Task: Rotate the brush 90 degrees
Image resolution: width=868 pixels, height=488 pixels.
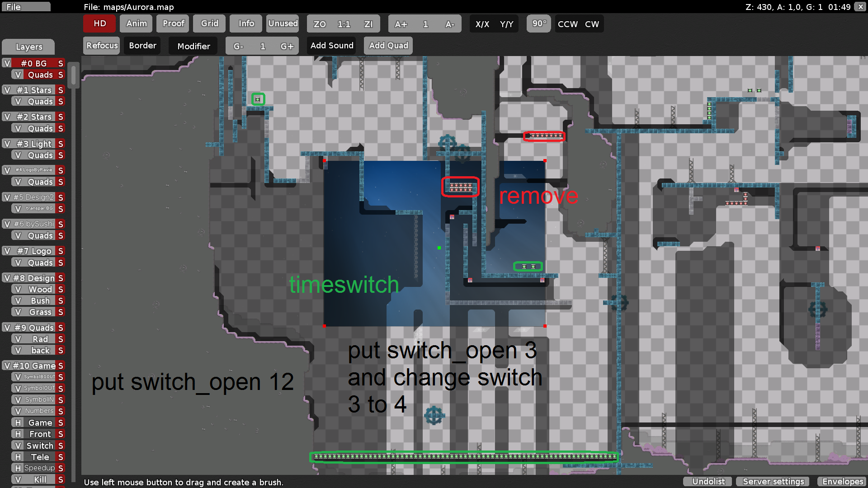Action: pos(538,23)
